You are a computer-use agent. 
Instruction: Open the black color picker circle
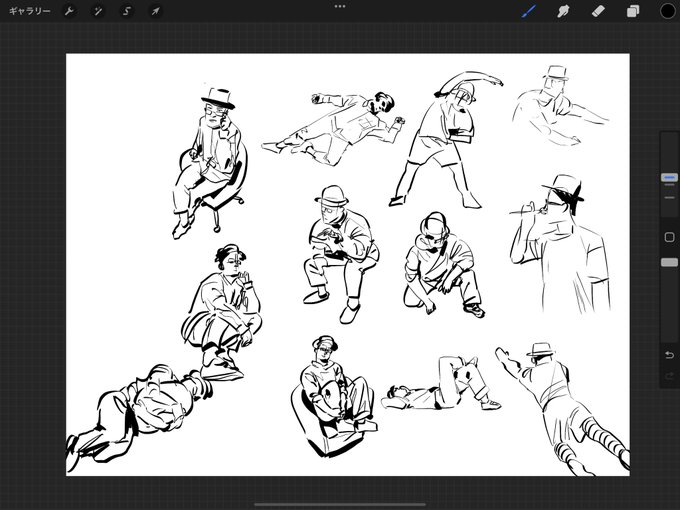pos(667,11)
